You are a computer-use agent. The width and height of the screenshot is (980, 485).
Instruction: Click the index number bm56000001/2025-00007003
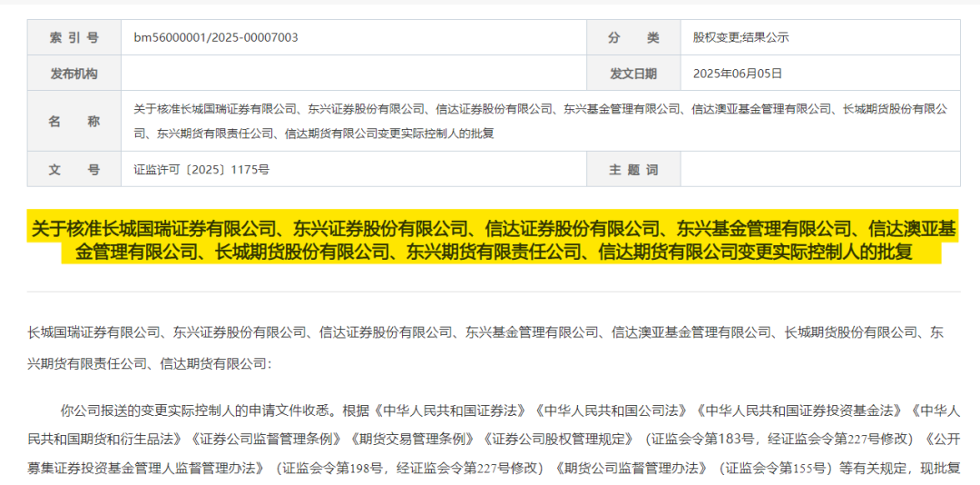[216, 37]
